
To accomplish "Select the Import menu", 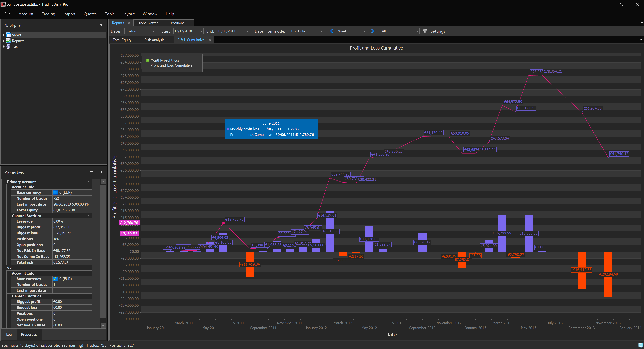I will pyautogui.click(x=69, y=14).
